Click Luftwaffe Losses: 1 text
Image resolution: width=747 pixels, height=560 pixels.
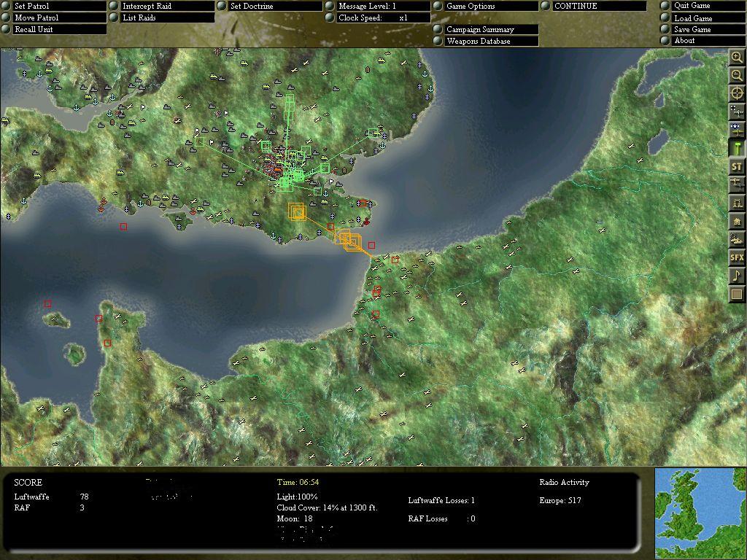pos(441,500)
